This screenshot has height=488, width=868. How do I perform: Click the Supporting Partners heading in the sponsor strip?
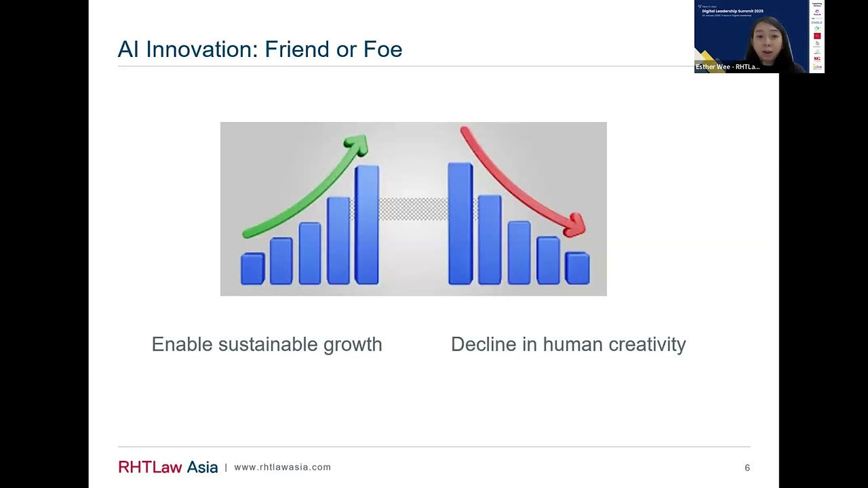click(x=816, y=5)
